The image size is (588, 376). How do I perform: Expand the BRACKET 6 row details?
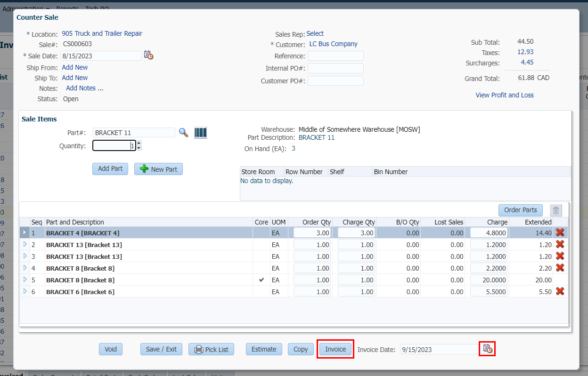25,291
